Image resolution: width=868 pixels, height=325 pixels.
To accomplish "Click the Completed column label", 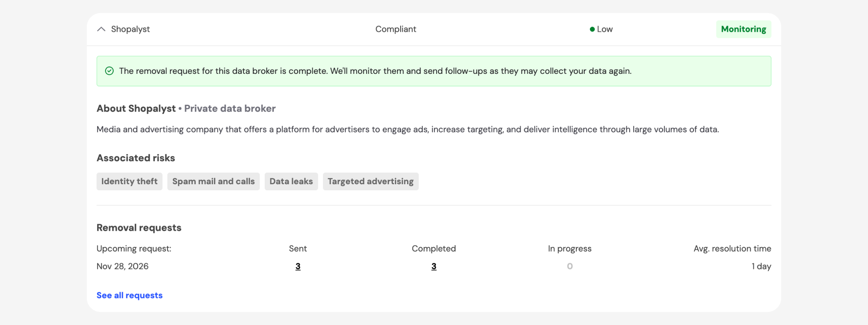I will click(434, 249).
